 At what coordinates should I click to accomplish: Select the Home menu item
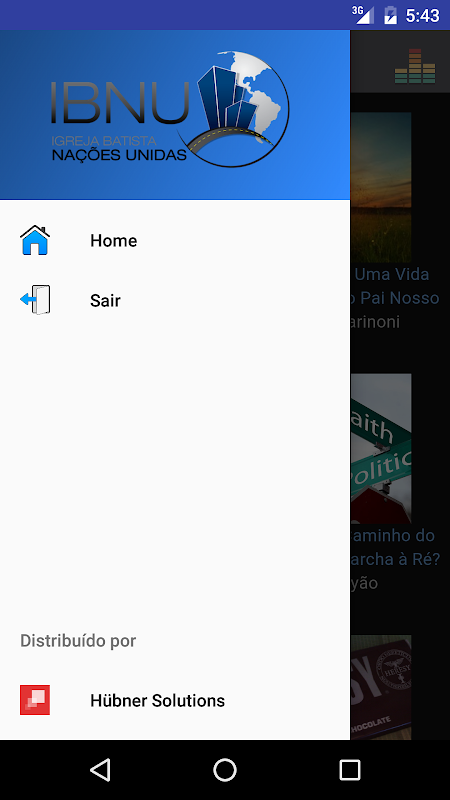175,240
